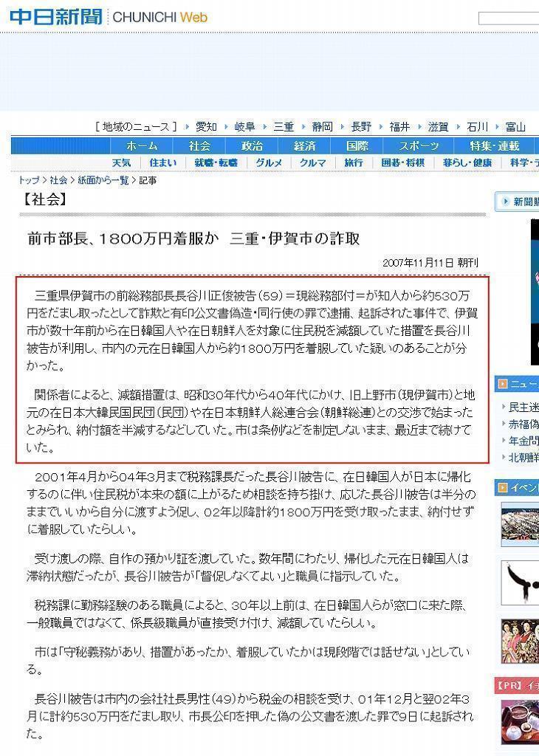Open the kimono women image in sidebar

521,640
